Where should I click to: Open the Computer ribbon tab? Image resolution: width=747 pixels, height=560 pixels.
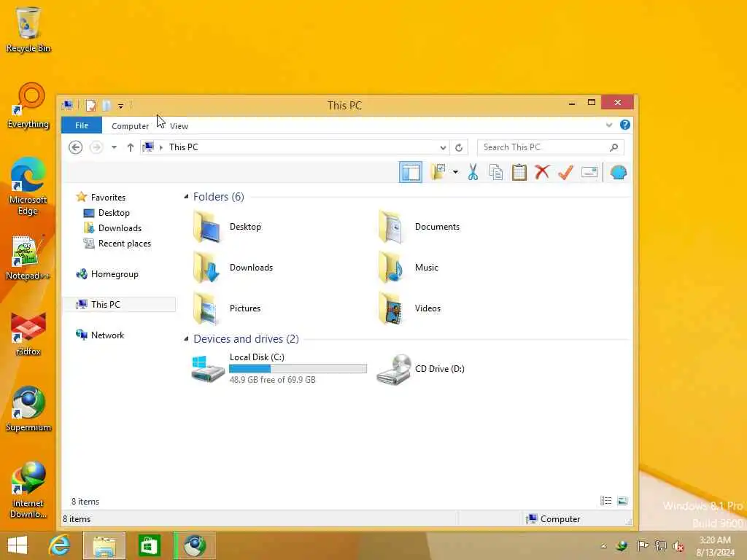click(x=130, y=126)
